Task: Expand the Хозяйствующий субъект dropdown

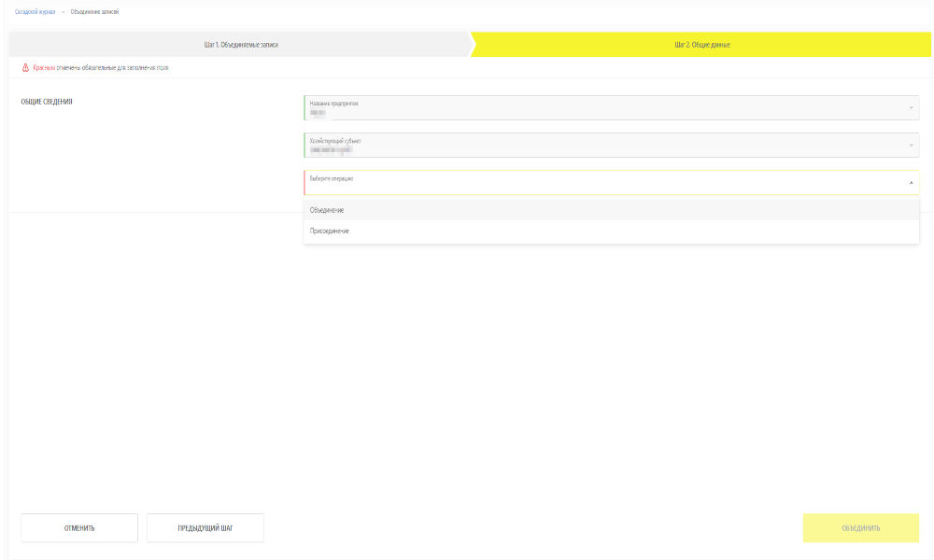Action: pyautogui.click(x=611, y=146)
